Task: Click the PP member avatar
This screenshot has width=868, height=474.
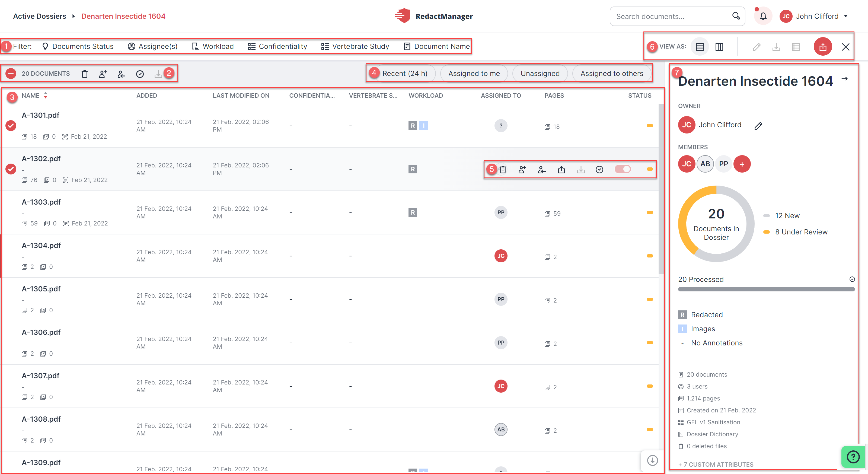Action: 723,164
